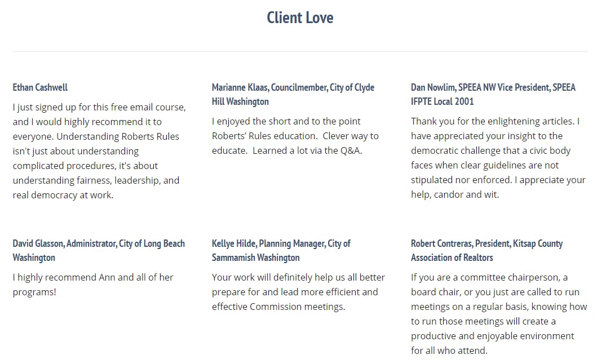
Task: Click Ethan Cashwell's free email course testimonial
Action: (99, 151)
